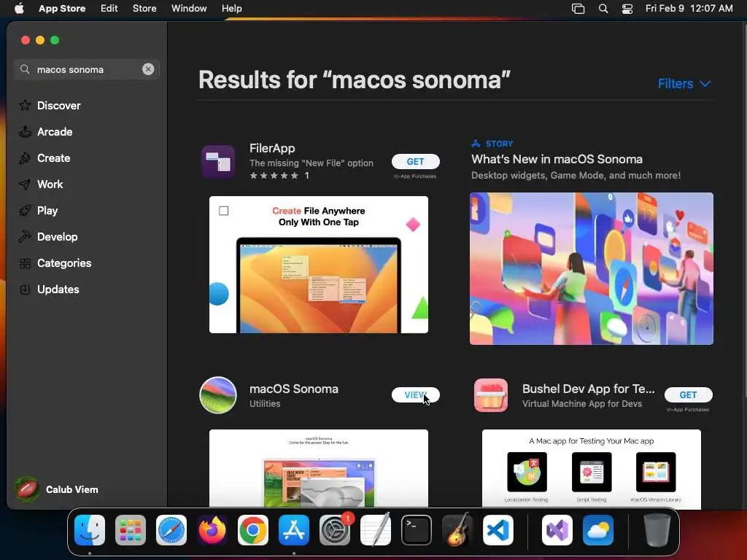Open Trash from the Dock

tap(657, 530)
